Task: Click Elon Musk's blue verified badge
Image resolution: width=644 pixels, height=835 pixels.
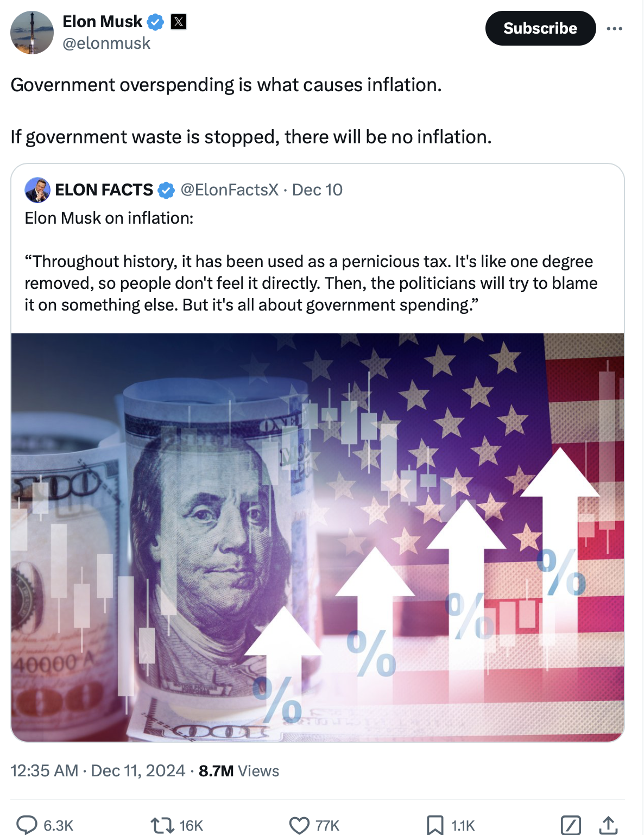Action: 156,22
